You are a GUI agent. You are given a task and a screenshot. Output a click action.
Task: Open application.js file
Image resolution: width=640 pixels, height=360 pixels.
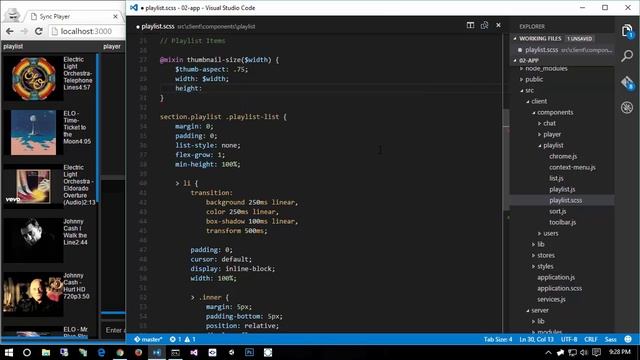556,278
